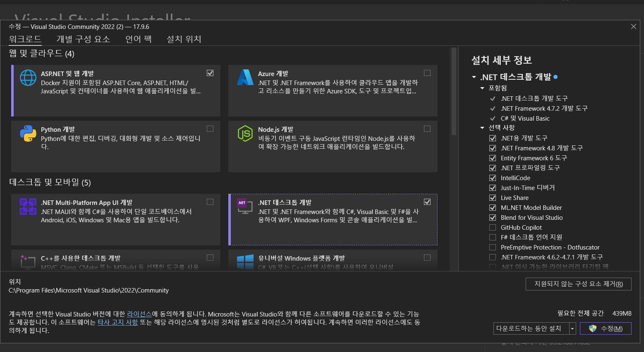Switch to the 워크로드 tab

pyautogui.click(x=25, y=39)
